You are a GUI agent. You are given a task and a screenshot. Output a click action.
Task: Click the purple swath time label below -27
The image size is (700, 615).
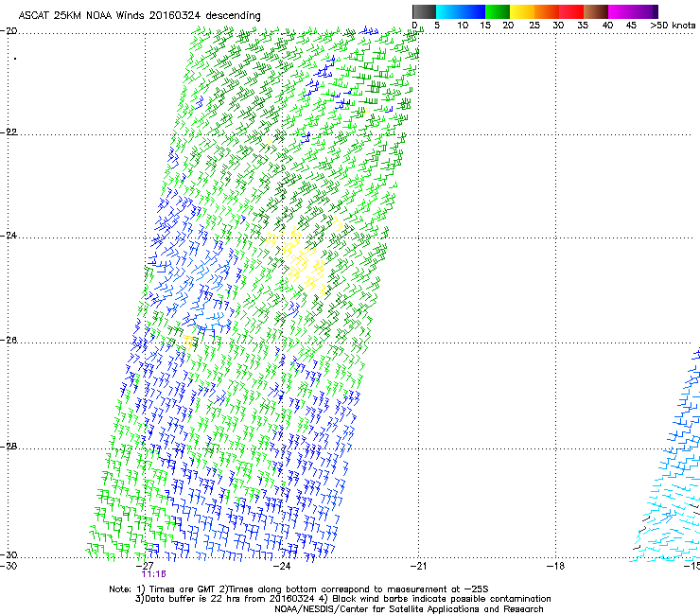pos(153,574)
